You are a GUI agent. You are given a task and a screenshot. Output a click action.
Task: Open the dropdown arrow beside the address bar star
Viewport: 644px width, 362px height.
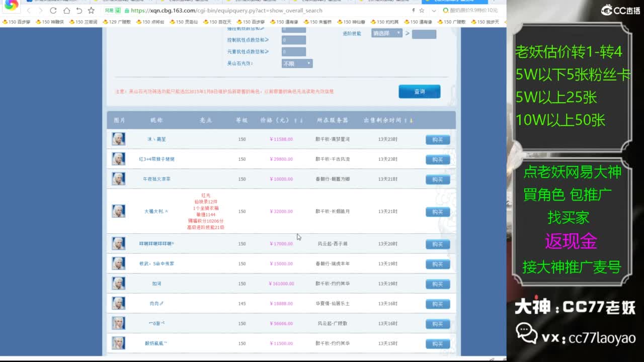click(433, 11)
